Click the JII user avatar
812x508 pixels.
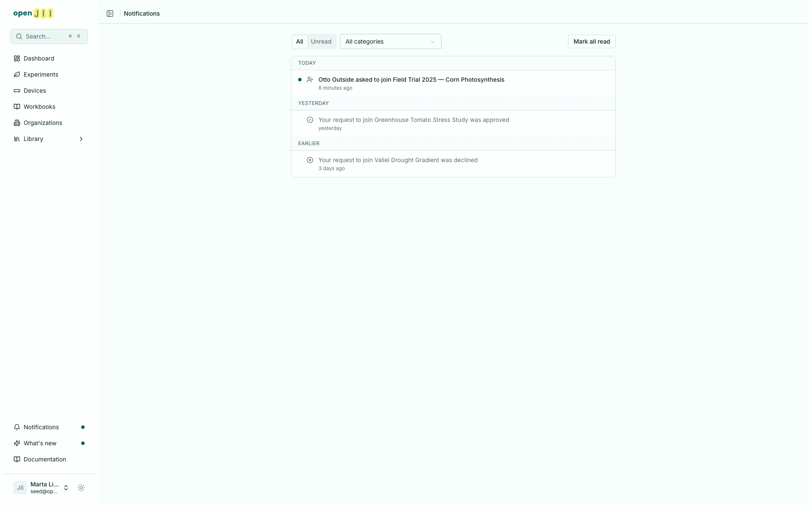coord(20,488)
